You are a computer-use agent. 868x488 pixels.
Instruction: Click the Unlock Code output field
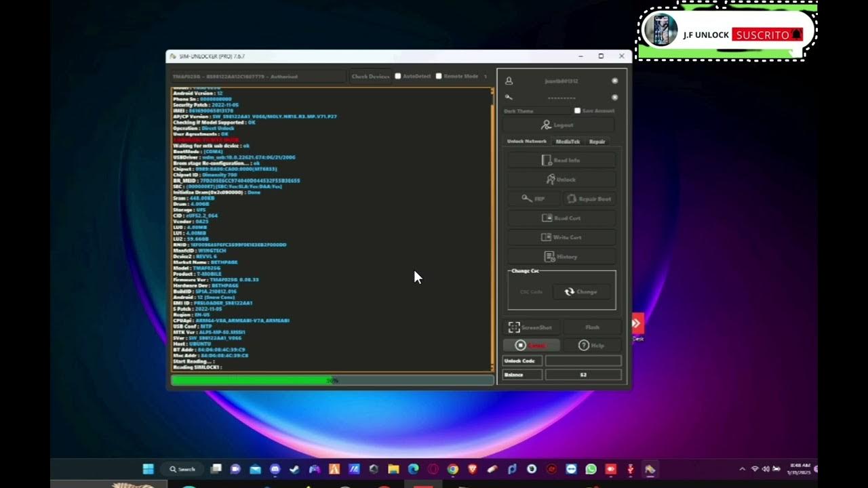pyautogui.click(x=583, y=361)
